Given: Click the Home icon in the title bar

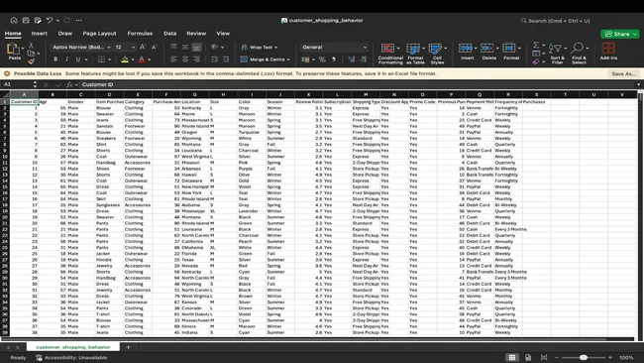Looking at the screenshot, I should pyautogui.click(x=14, y=20).
